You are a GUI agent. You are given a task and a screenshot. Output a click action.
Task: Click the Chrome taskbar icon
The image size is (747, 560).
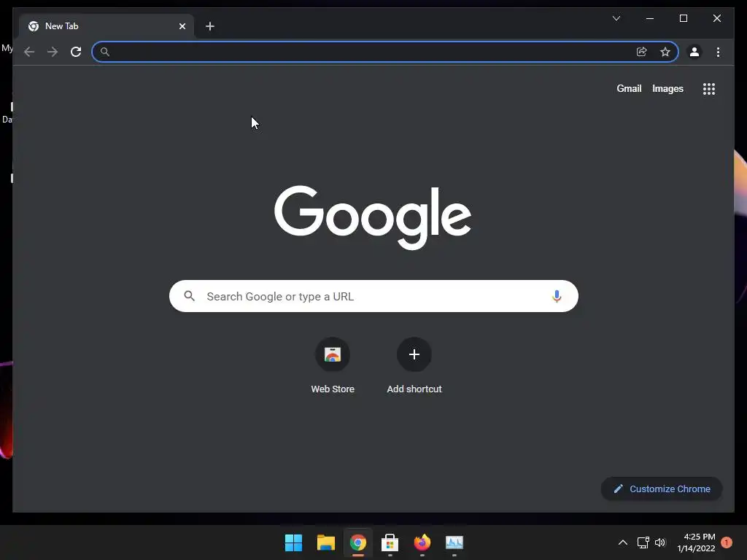point(357,542)
